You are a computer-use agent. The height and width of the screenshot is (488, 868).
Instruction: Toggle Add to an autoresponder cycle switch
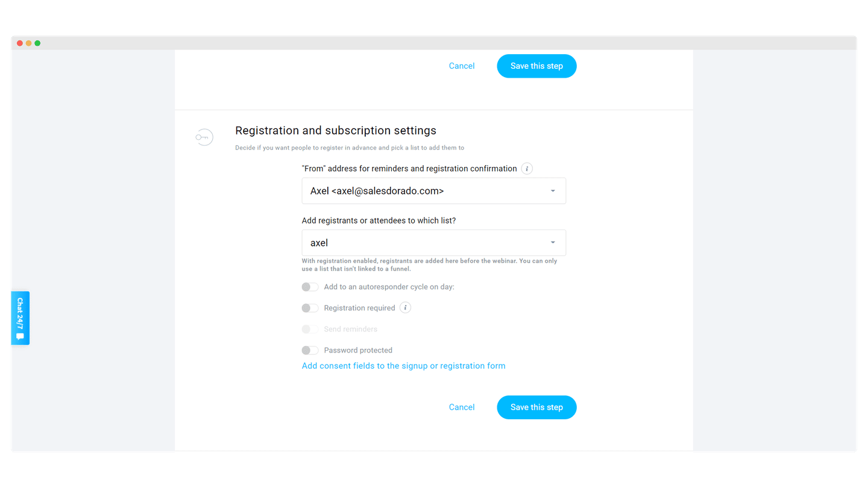(310, 287)
